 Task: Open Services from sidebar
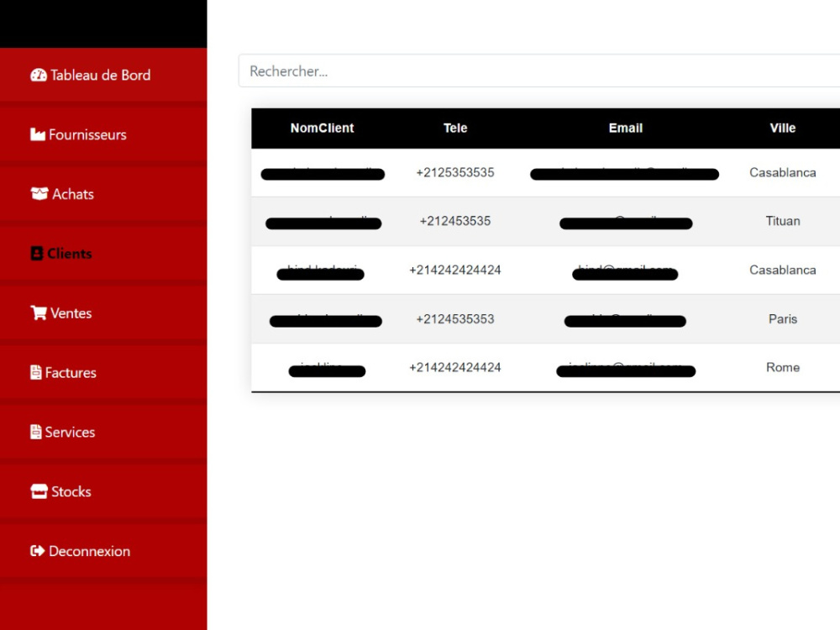click(x=103, y=432)
